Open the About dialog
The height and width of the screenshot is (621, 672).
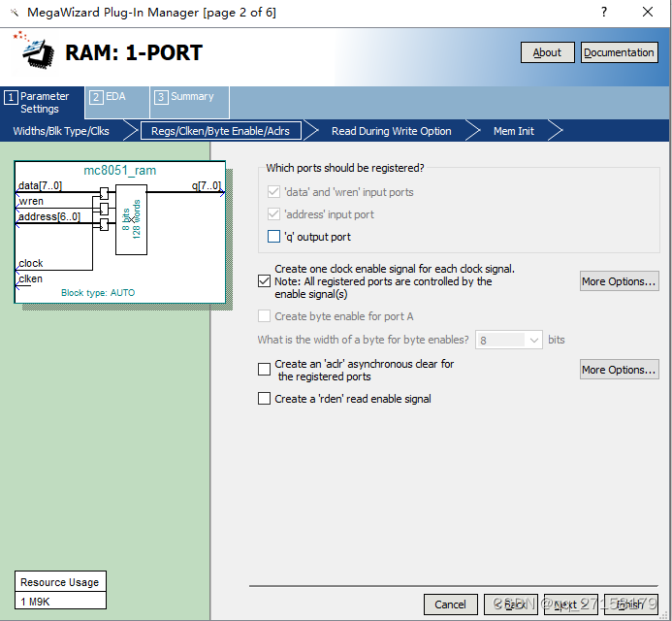point(547,52)
